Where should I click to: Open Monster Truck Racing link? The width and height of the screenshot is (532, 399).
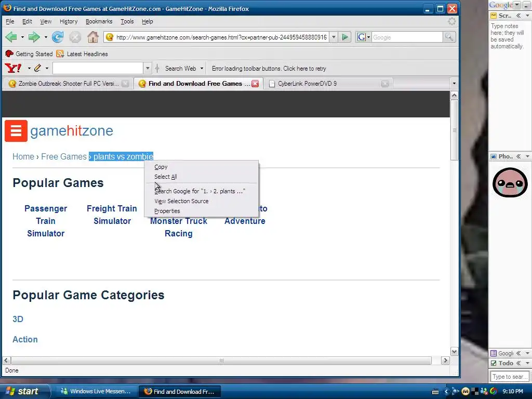coord(179,228)
